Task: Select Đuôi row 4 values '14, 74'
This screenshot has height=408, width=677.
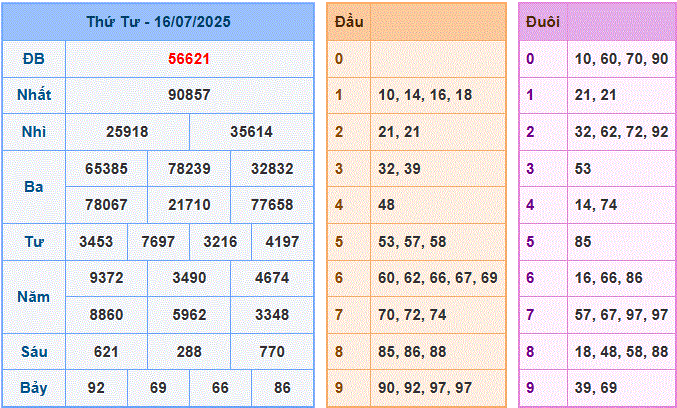Action: 595,205
